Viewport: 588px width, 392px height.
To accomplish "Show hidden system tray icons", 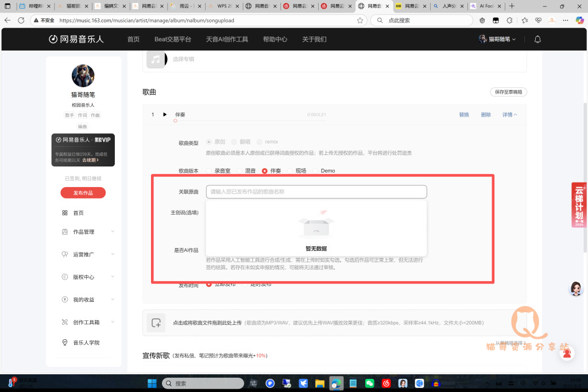I will point(487,383).
